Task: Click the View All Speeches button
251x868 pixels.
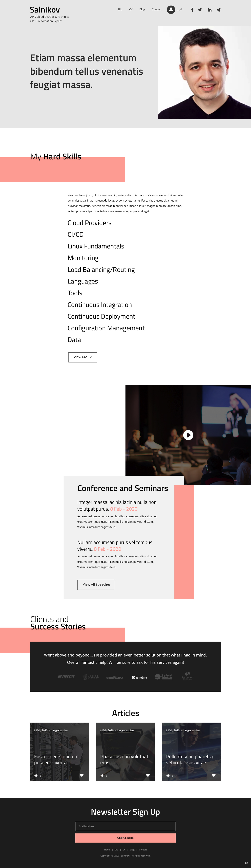Action: pos(96,585)
